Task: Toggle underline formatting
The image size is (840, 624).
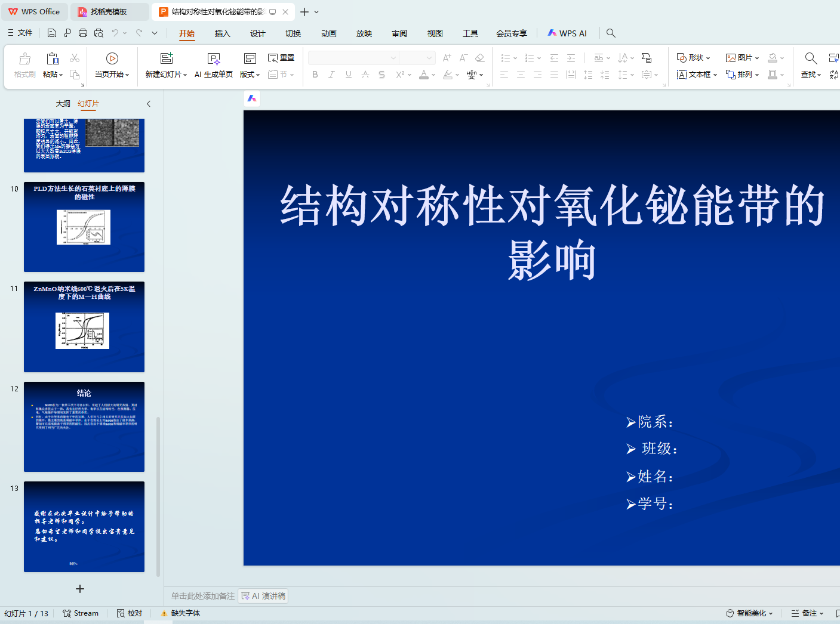Action: tap(348, 75)
